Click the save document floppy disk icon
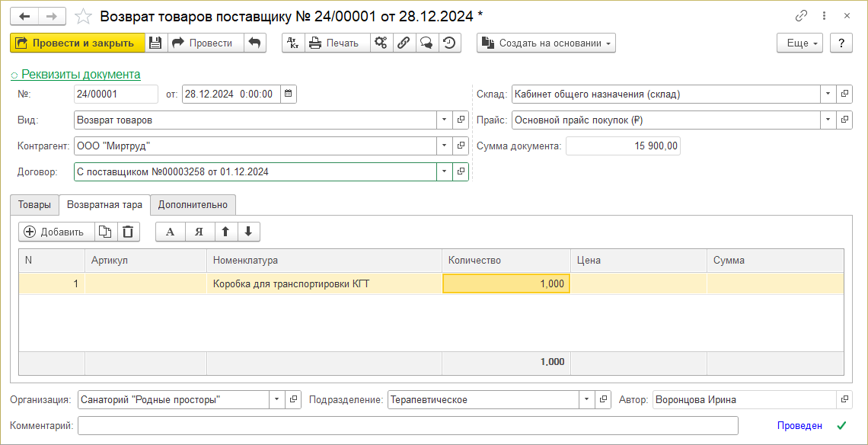The image size is (868, 445). [x=155, y=43]
